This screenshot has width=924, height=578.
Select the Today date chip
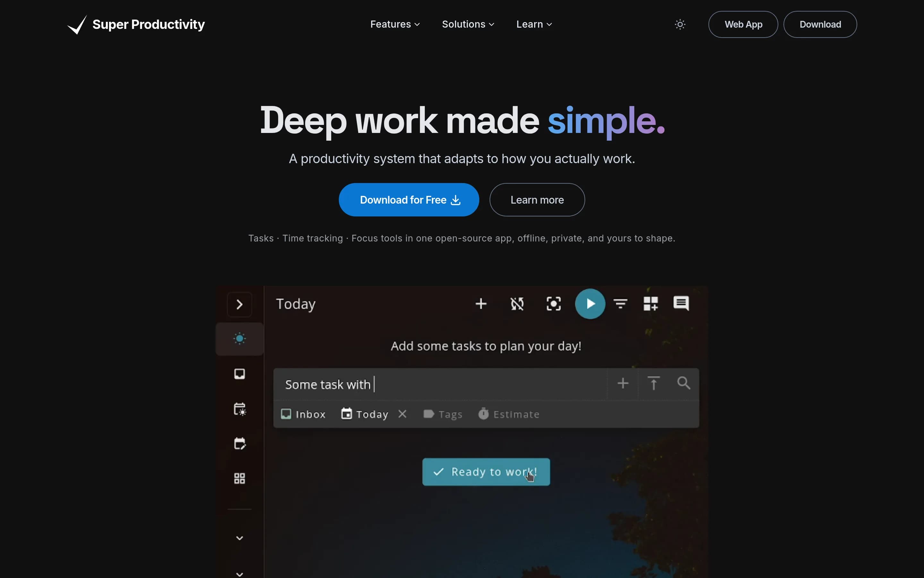(365, 414)
